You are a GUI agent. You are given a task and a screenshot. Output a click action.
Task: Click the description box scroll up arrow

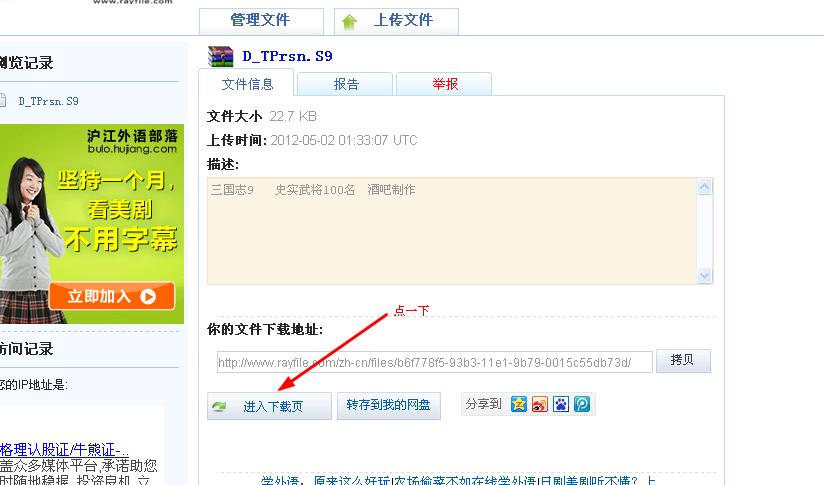click(x=705, y=187)
